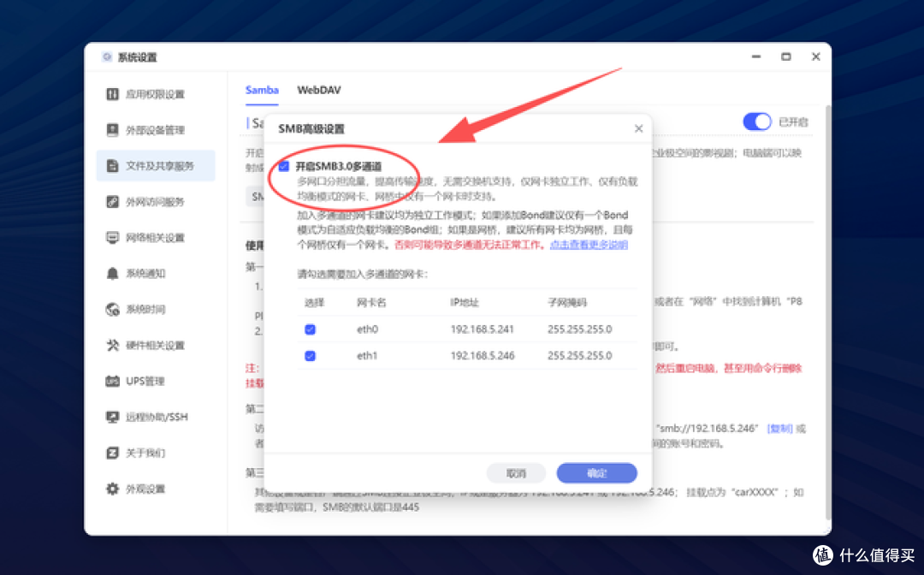Open 网络相关设置 menu label

point(155,237)
